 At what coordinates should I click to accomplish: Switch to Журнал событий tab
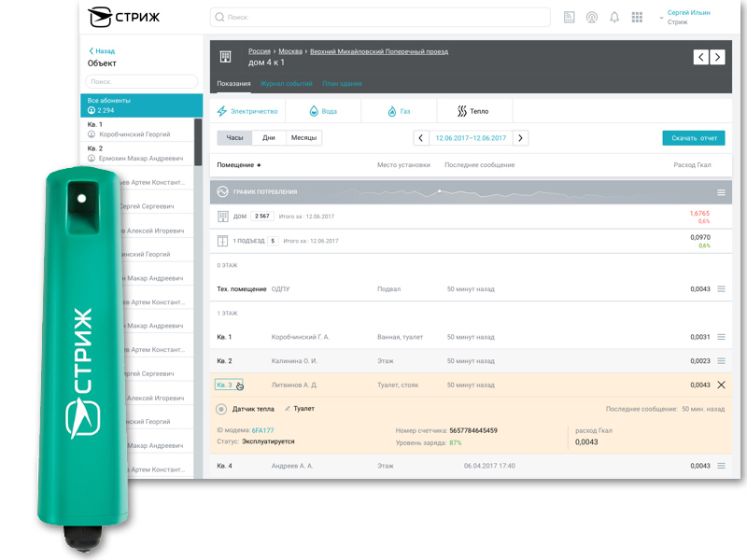[x=286, y=83]
